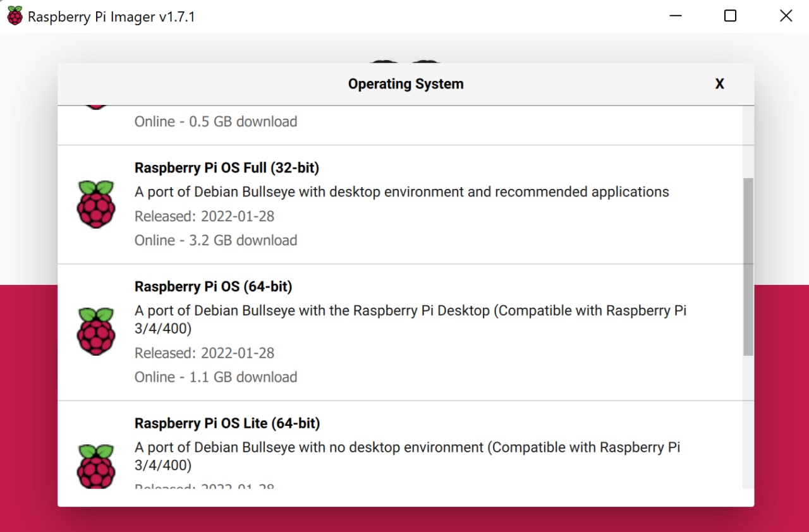Viewport: 809px width, 532px height.
Task: Select Raspberry Pi OS Lite (64-bit) title
Action: (x=228, y=423)
